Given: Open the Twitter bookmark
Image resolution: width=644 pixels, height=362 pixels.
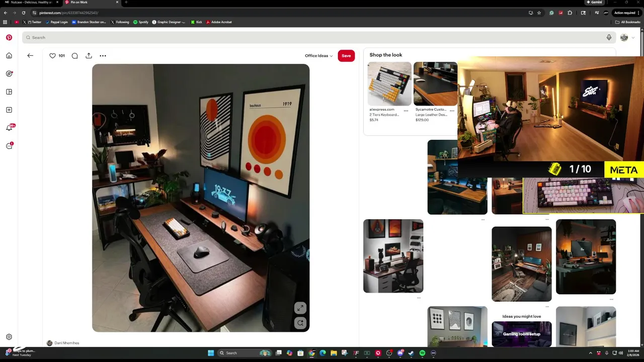Looking at the screenshot, I should (x=32, y=22).
